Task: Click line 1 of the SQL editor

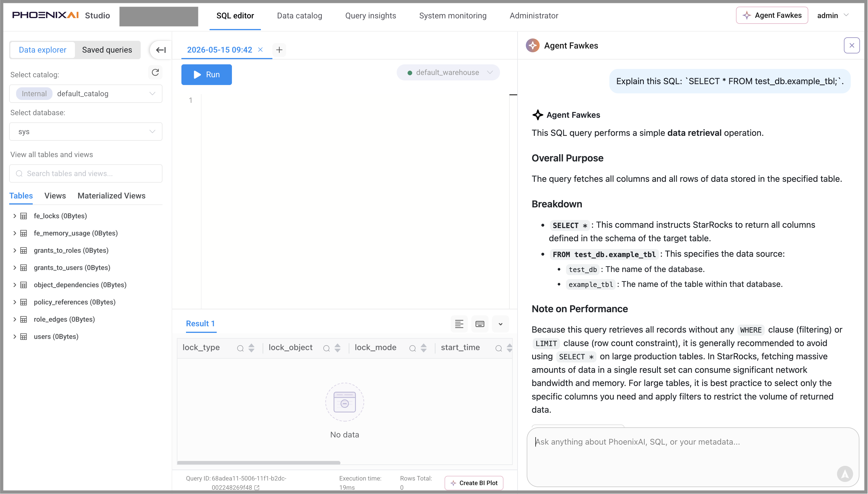Action: tap(355, 101)
